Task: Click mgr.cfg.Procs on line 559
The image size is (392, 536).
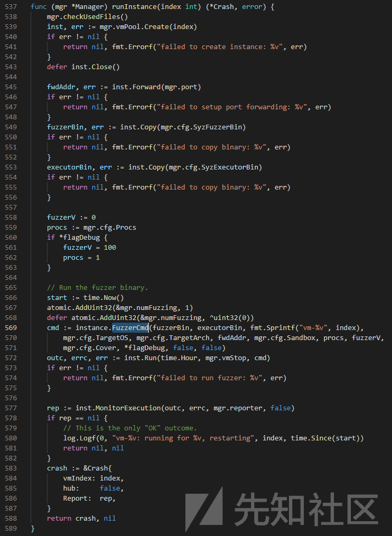Action: [x=110, y=227]
